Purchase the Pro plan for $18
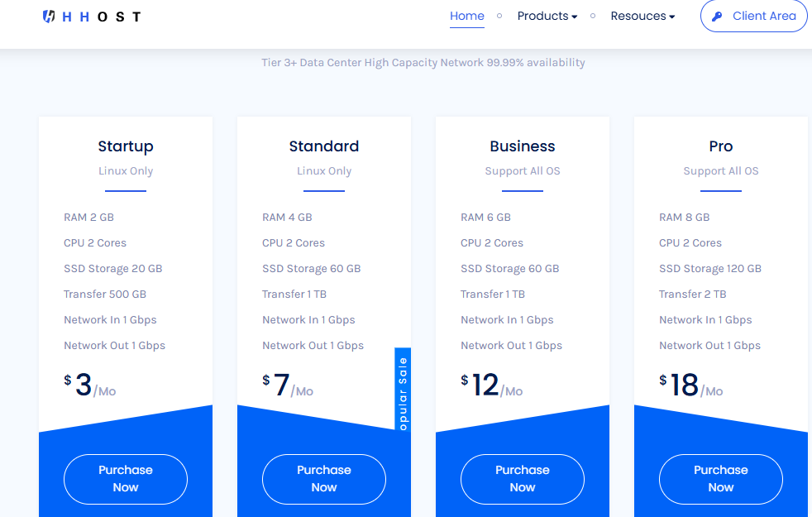Viewport: 812px width, 517px height. [x=720, y=479]
